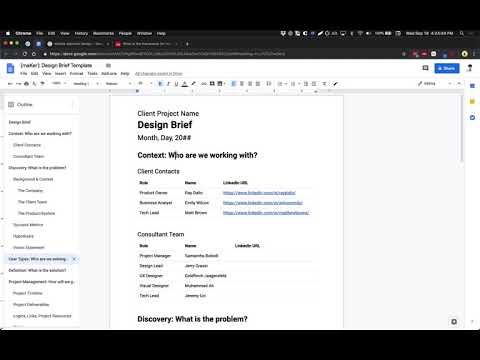
Task: Select justify alignment
Action: 258,84
